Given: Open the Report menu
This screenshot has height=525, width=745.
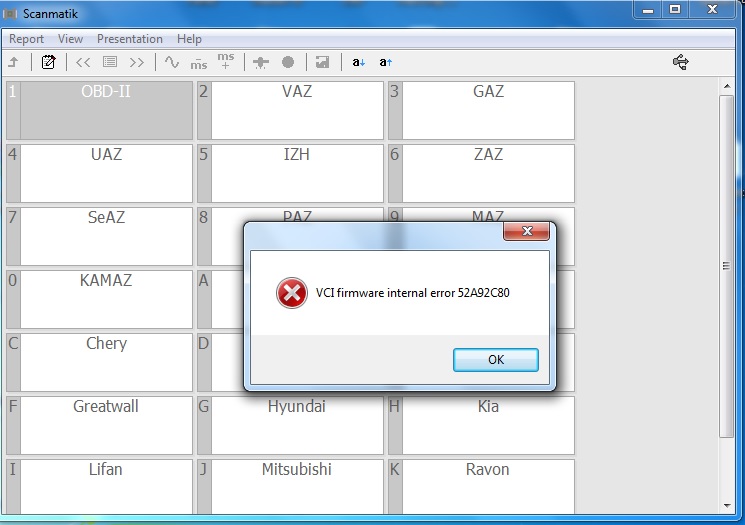Looking at the screenshot, I should click(x=27, y=39).
